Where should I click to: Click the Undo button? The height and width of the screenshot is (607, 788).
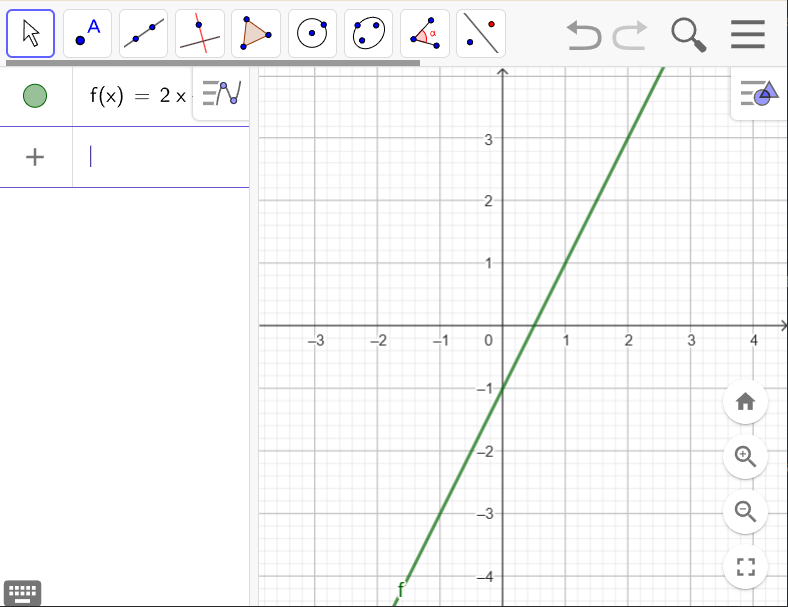pos(583,35)
